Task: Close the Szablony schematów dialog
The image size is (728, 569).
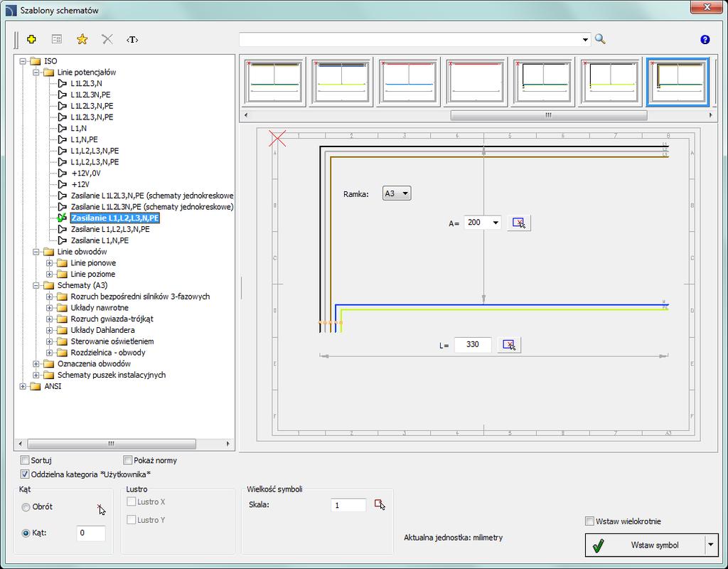Action: pos(707,7)
